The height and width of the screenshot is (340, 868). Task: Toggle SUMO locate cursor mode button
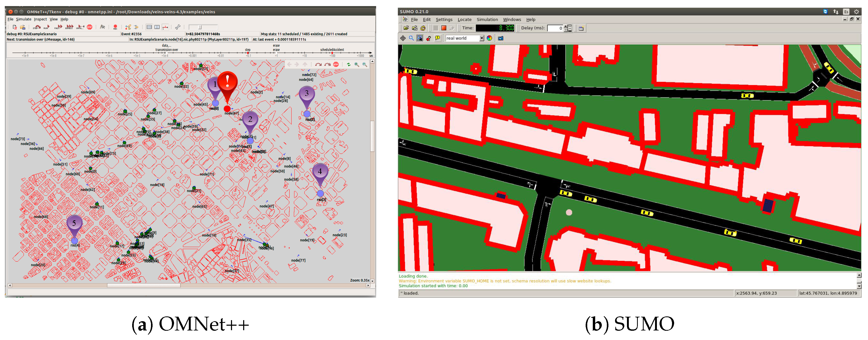point(420,38)
